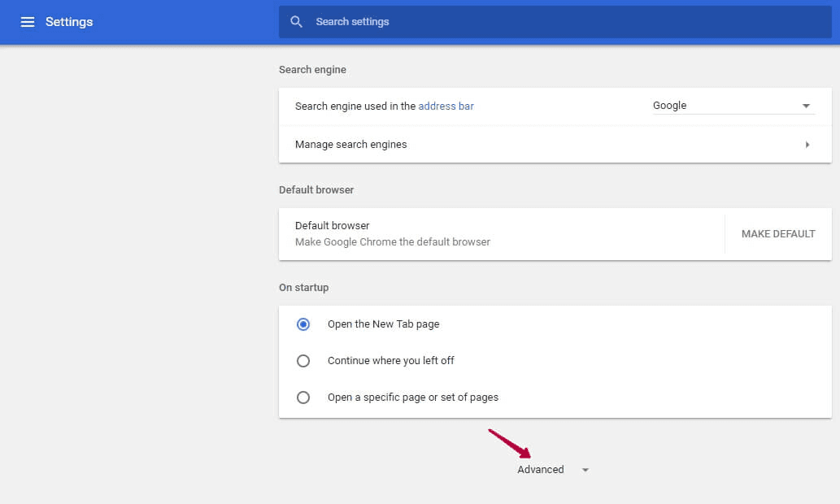Click the currently selected Google engine text
Viewport: 840px width, 504px height.
tap(668, 105)
